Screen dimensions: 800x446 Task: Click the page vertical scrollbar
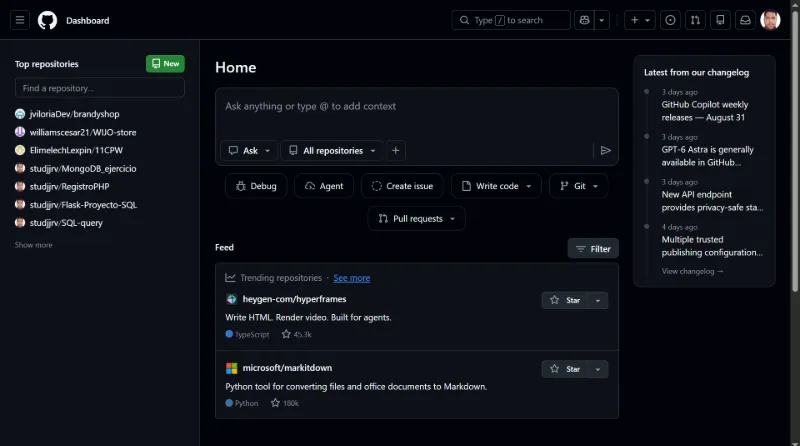[x=795, y=153]
